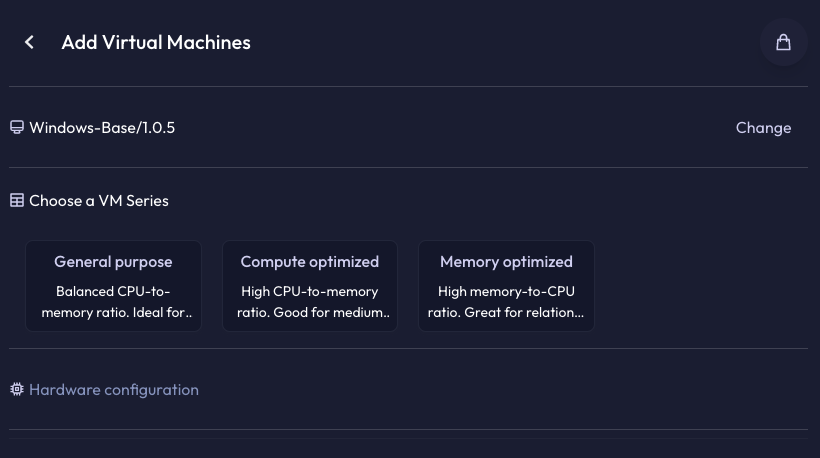
Task: Click the Add Virtual Machines page title
Action: (156, 42)
